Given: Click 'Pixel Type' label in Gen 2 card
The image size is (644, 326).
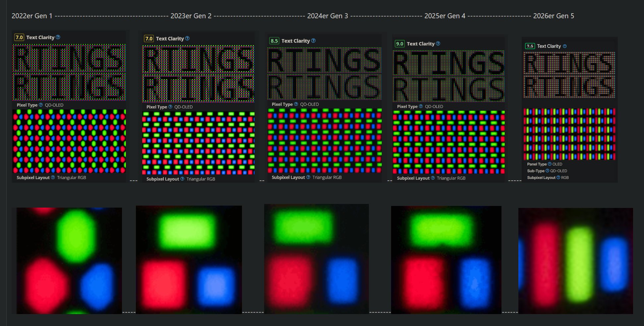Looking at the screenshot, I should tap(157, 107).
